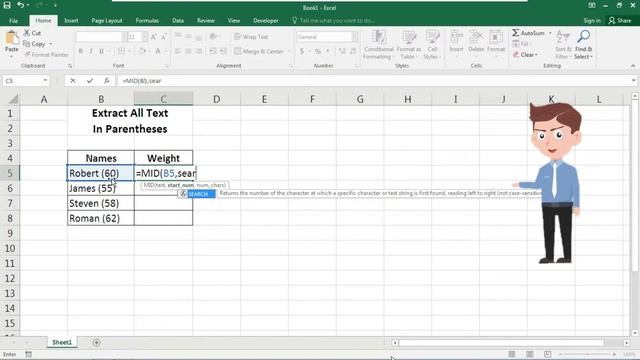The width and height of the screenshot is (640, 360).
Task: Switch to the Formulas tab
Action: pos(147,20)
